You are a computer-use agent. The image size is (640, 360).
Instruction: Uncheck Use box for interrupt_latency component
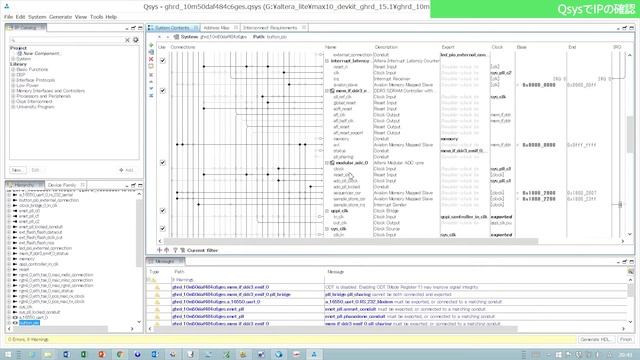[162, 61]
